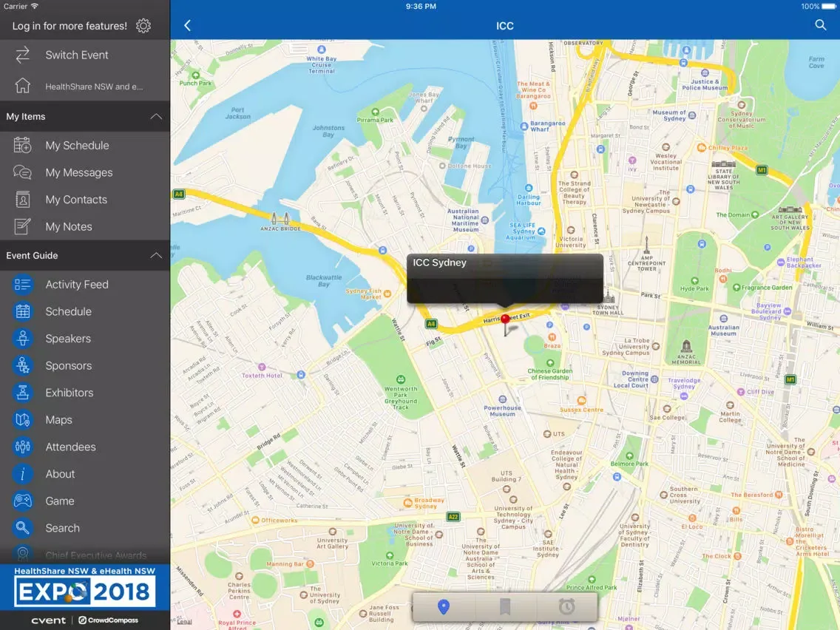The width and height of the screenshot is (840, 630).
Task: Click Sponsors text in Event Guide
Action: click(69, 365)
